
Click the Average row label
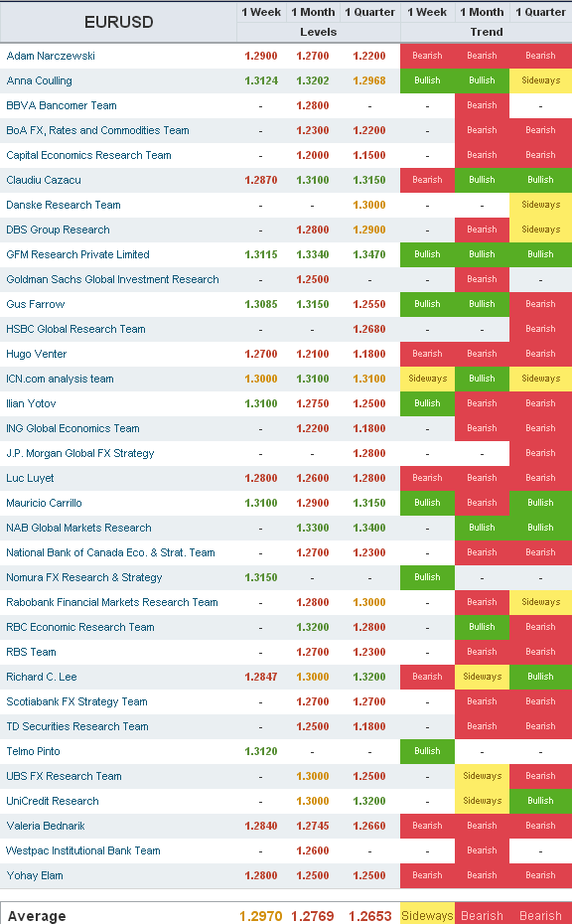point(37,916)
